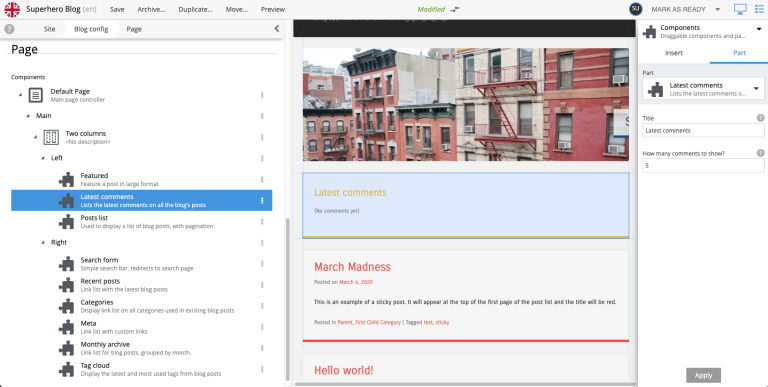Click the Meta component puzzle icon
768x387 pixels.
(66, 327)
